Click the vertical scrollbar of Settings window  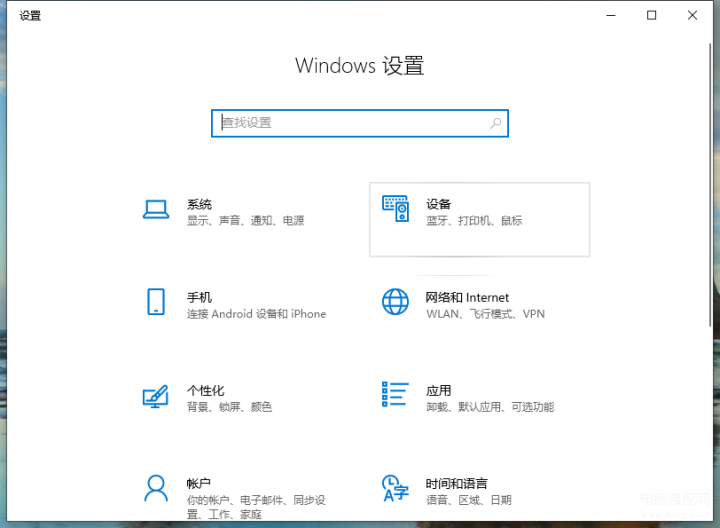click(710, 185)
